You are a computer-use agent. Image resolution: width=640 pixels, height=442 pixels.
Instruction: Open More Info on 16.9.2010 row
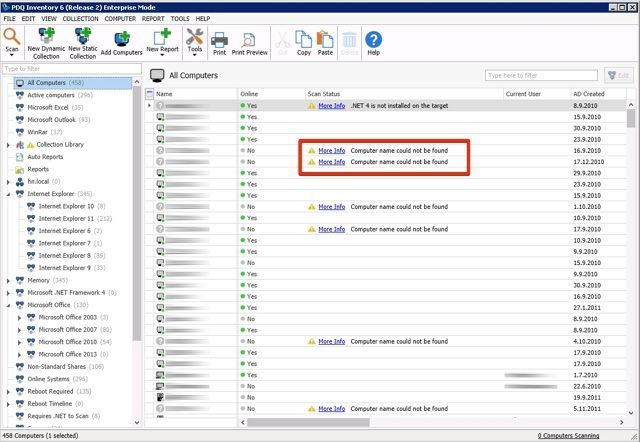(331, 151)
